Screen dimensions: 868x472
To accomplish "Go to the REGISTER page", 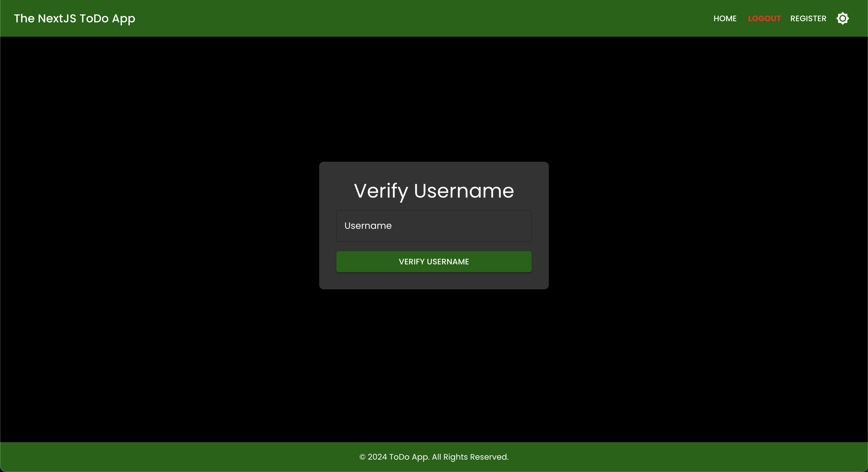I will click(x=808, y=19).
